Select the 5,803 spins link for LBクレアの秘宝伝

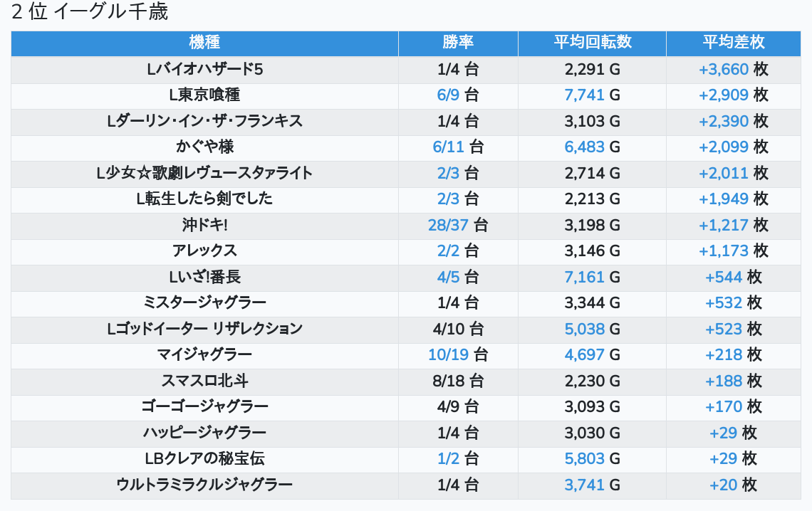[x=584, y=459]
